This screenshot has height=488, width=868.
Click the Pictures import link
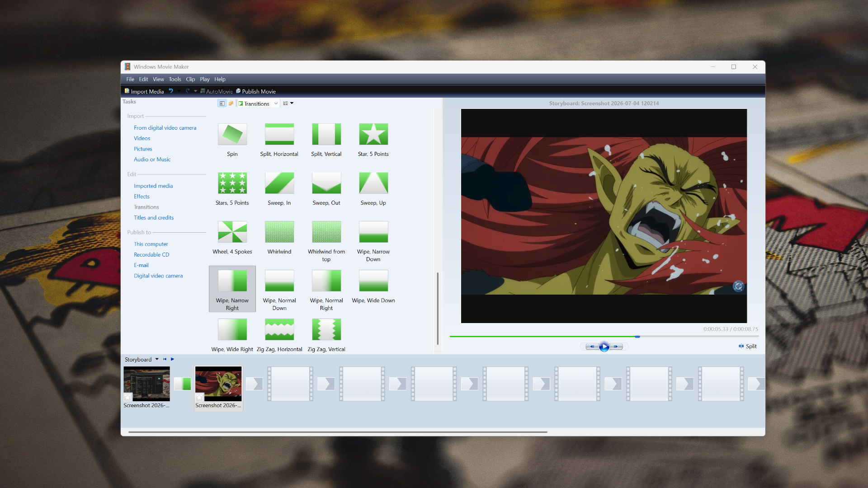point(143,149)
